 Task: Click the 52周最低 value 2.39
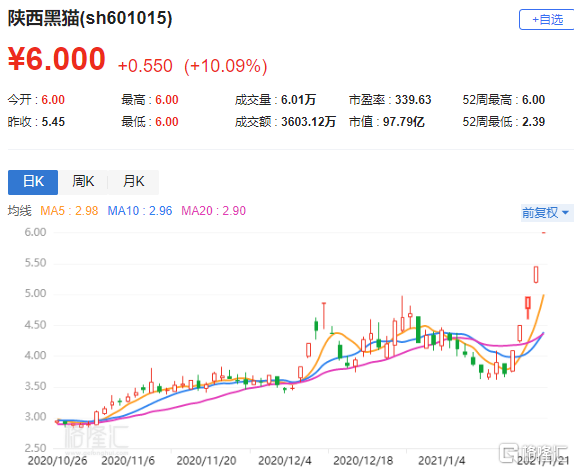(533, 122)
